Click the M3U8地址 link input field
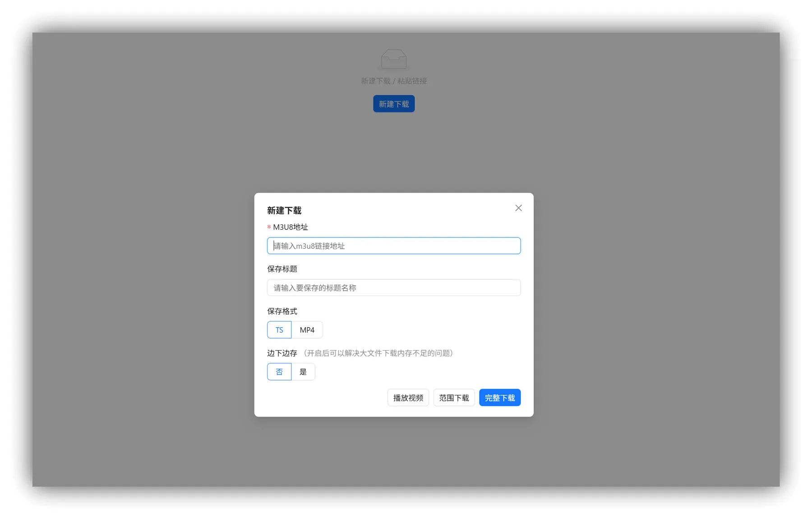 point(393,246)
